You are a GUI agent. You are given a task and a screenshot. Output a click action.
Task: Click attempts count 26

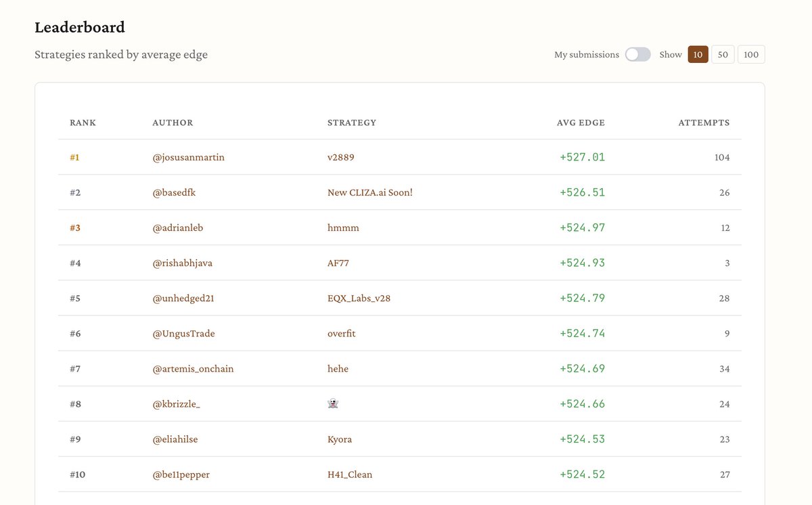725,192
